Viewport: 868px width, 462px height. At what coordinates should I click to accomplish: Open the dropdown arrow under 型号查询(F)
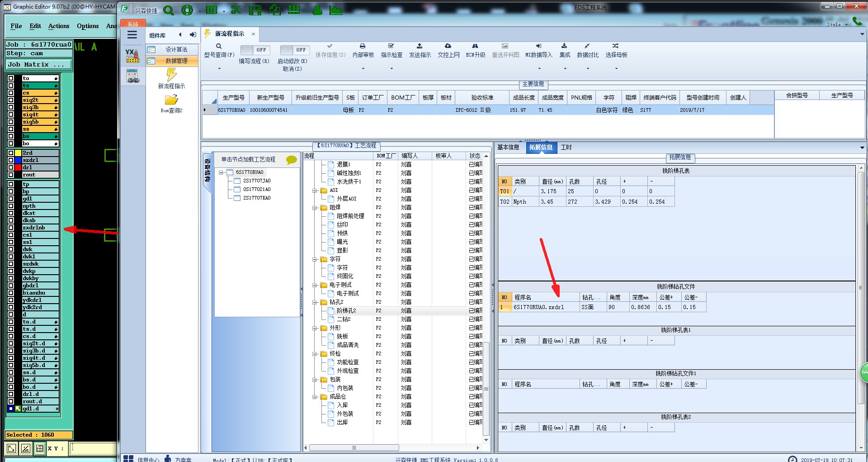(219, 69)
